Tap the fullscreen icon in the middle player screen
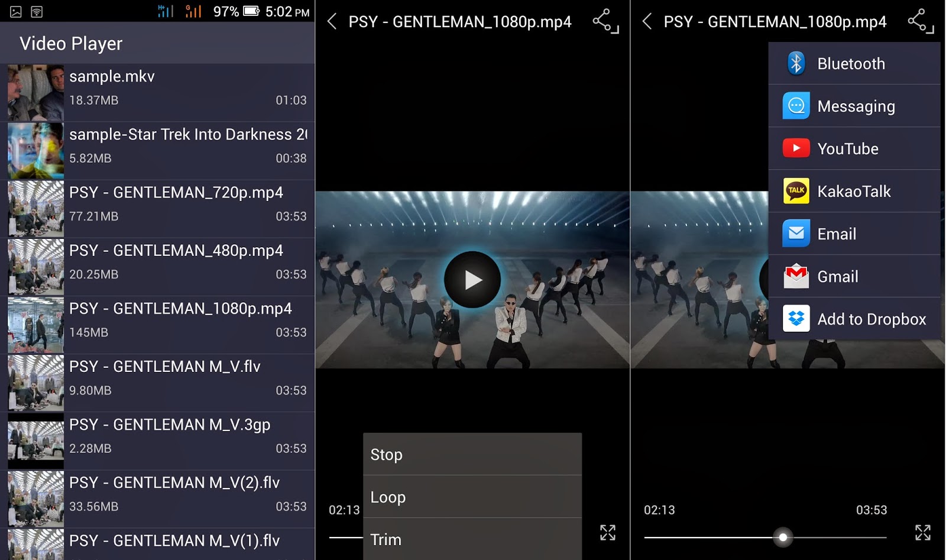 [x=608, y=532]
